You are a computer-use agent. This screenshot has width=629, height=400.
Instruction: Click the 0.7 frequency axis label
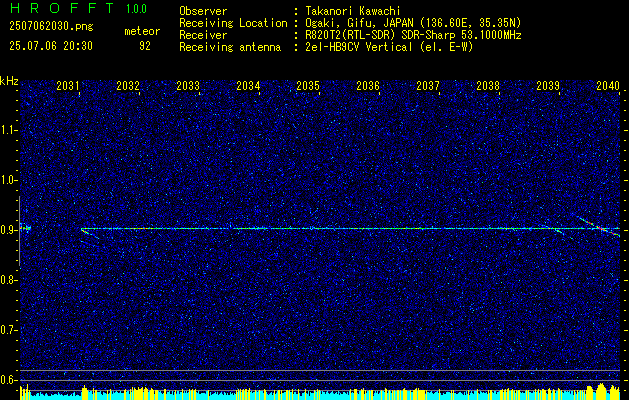(8, 330)
